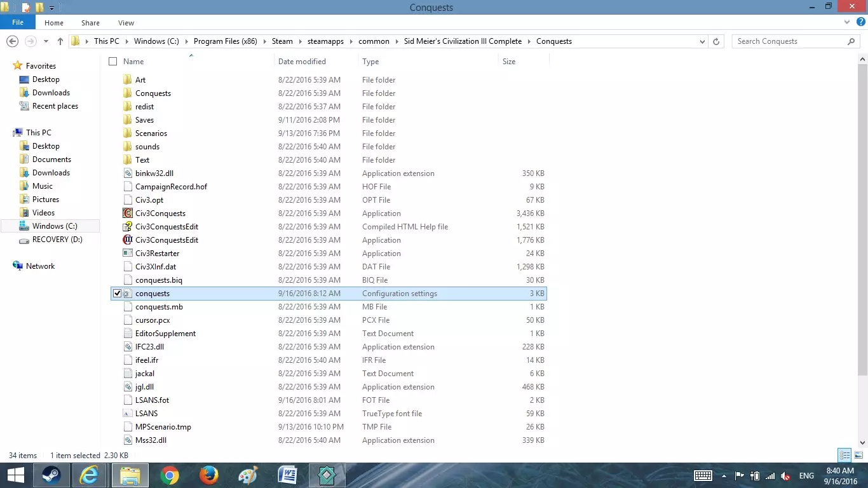Click the binkw32.dll file icon
Viewport: 868px width, 488px height.
[128, 173]
